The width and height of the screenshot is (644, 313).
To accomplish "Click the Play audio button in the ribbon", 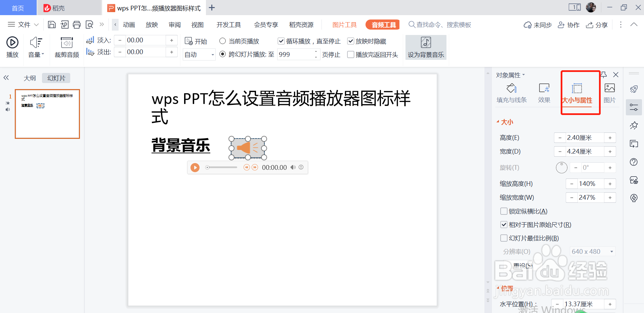I will pyautogui.click(x=12, y=47).
